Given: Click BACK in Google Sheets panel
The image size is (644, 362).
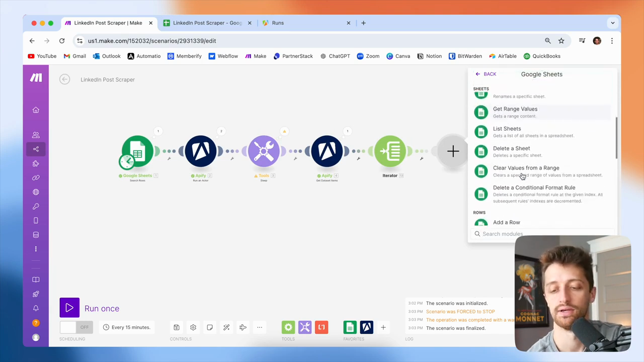Looking at the screenshot, I should (x=486, y=74).
